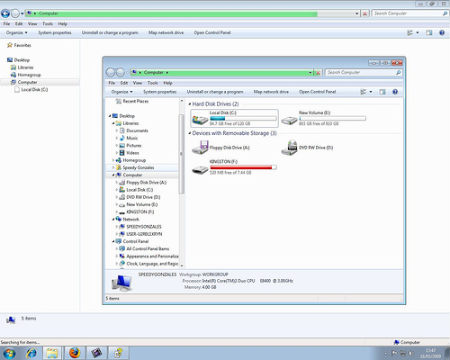Click the computer icon in front window details pane

122,283
